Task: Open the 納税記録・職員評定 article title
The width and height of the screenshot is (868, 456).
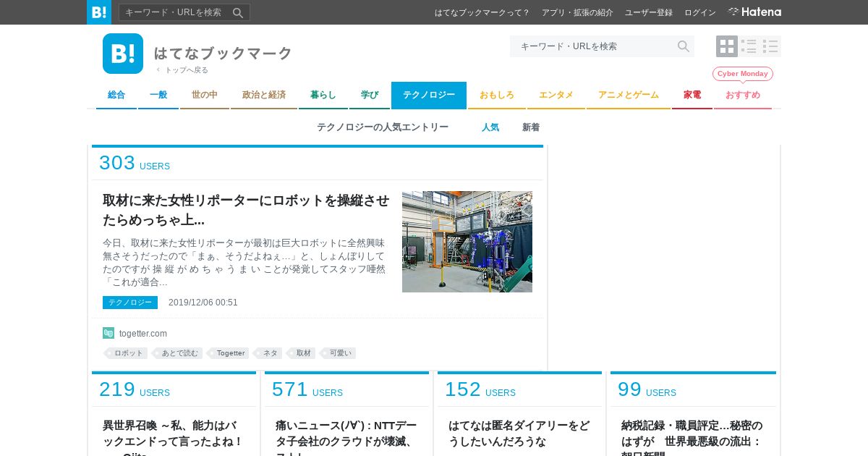Action: pos(692,437)
